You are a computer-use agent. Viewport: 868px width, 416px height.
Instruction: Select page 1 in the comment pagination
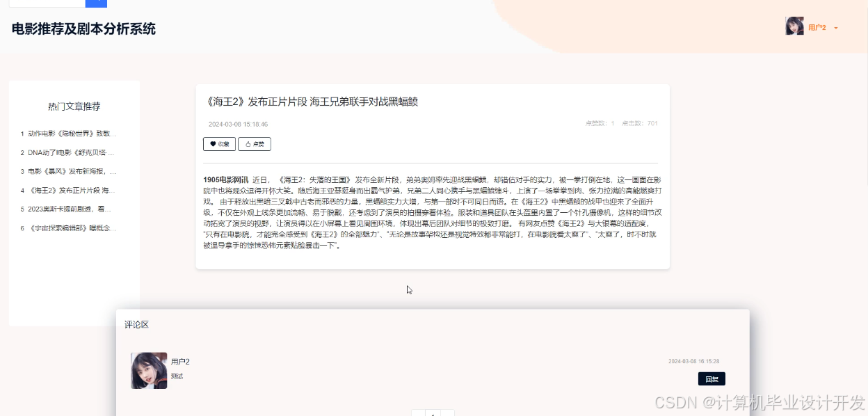pyautogui.click(x=433, y=413)
